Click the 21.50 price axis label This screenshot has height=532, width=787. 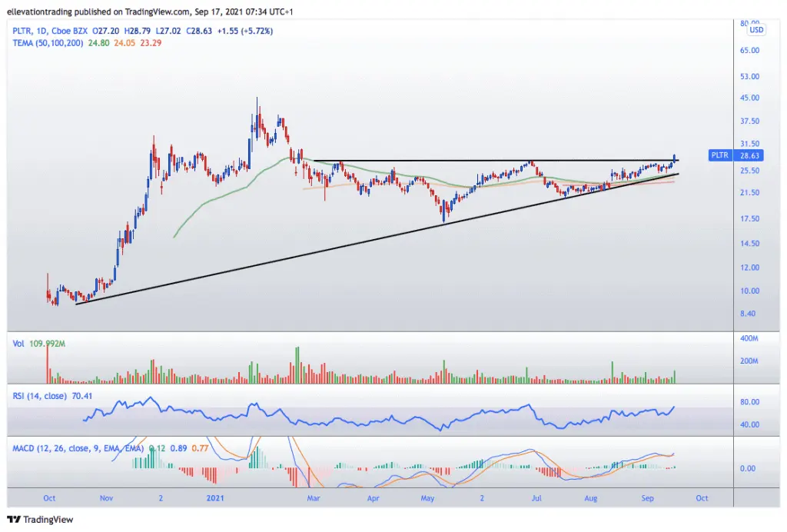coord(749,192)
